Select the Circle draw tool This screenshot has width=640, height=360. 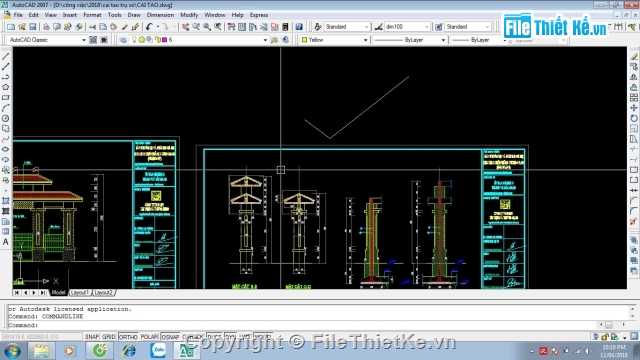coord(6,118)
